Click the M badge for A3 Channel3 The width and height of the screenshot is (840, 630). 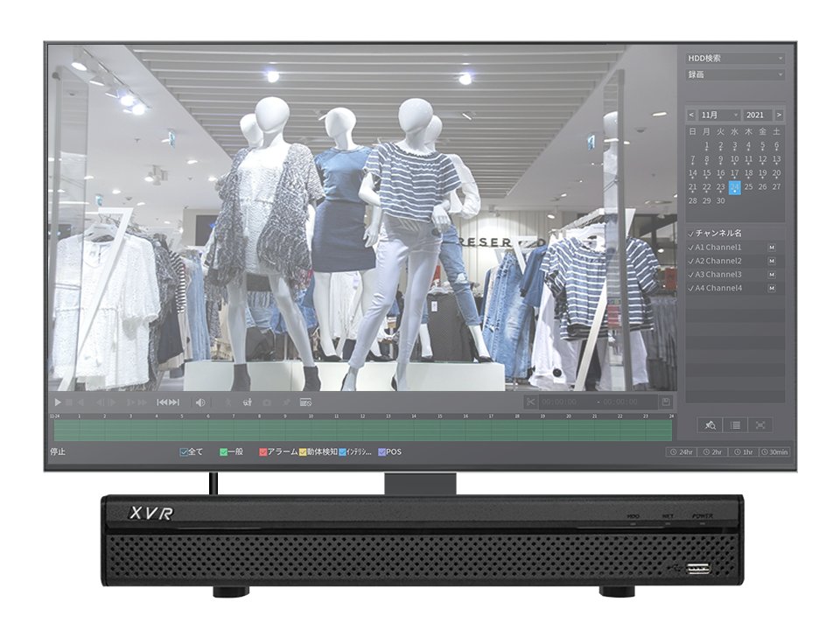[x=772, y=274]
